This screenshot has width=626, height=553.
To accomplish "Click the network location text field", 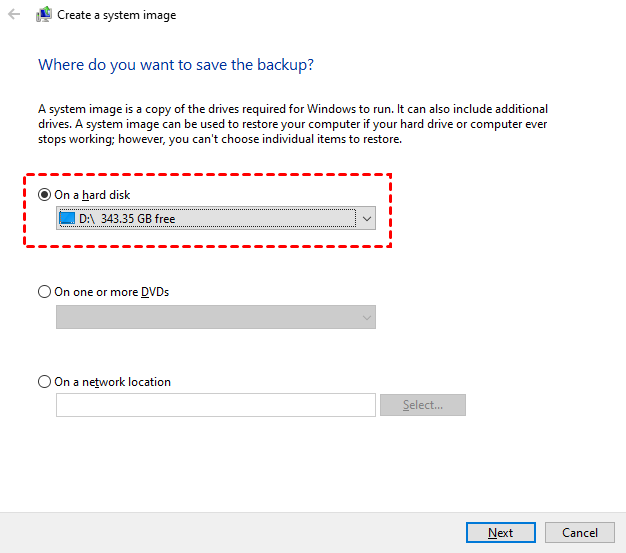I will tap(216, 405).
